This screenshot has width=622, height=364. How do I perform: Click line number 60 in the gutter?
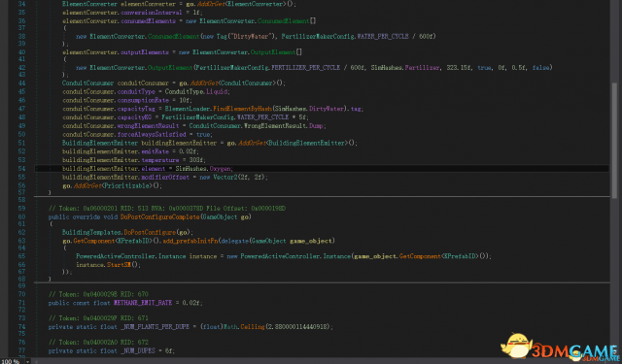coord(21,217)
